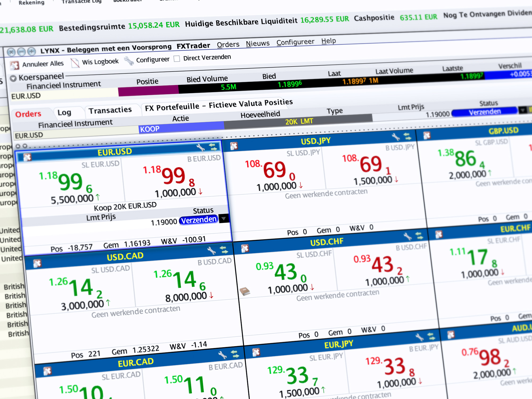Click Verzenden status in Orders table
The image size is (532, 399).
tap(485, 112)
